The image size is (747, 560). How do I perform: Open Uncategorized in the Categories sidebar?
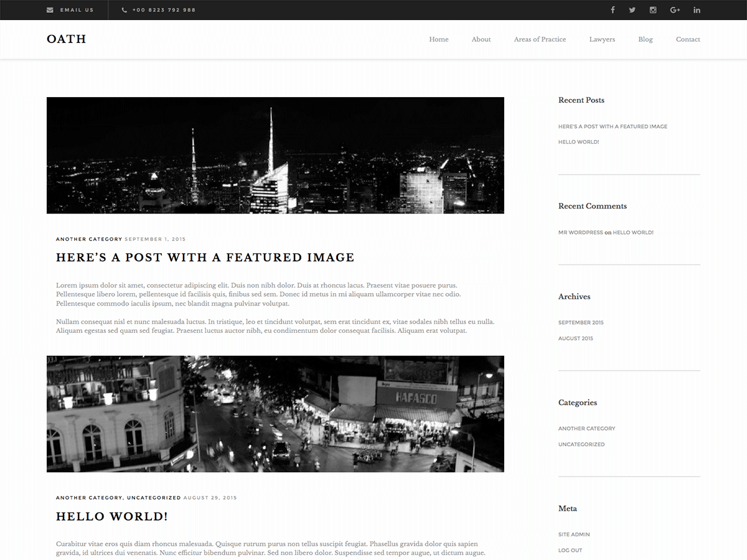(581, 444)
